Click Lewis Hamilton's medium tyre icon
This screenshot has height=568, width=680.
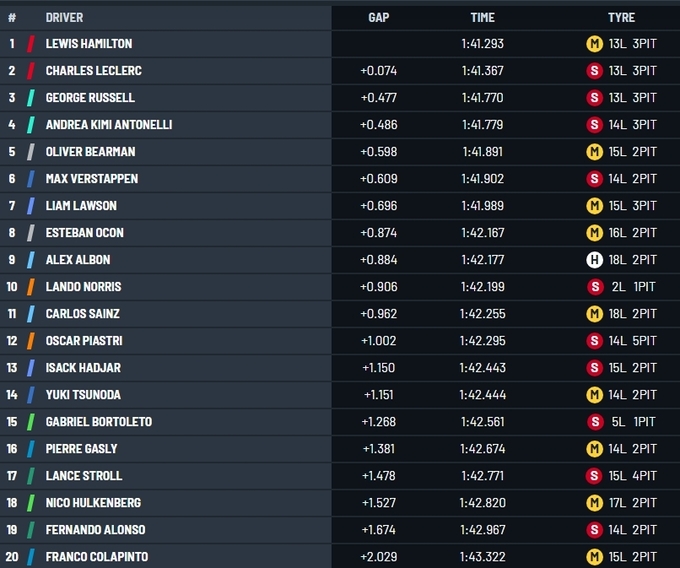(593, 44)
